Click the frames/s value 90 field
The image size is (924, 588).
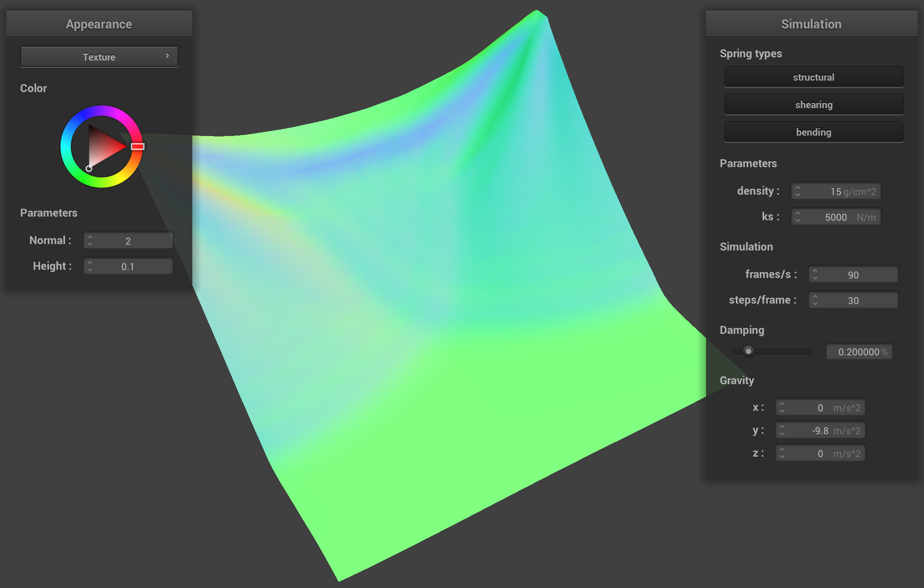853,274
